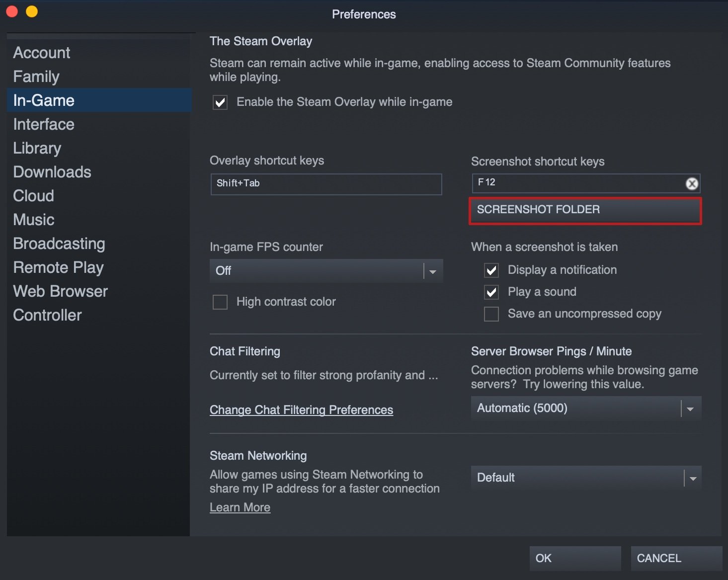Screen dimensions: 728x580
Task: Cancel the preferences changes
Action: pos(676,558)
